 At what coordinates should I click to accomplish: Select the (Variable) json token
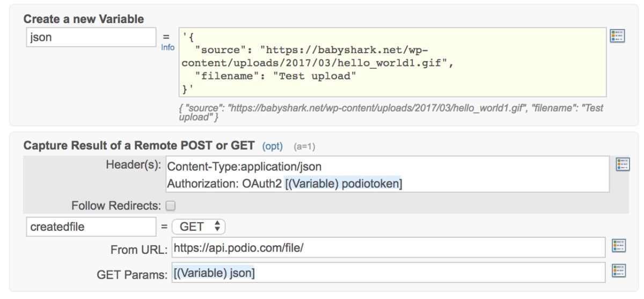coord(214,273)
